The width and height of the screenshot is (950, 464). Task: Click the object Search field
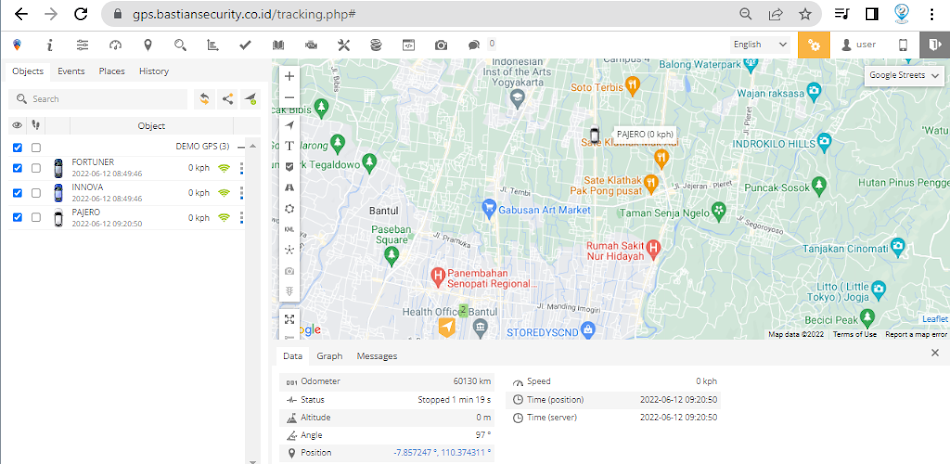click(x=98, y=99)
